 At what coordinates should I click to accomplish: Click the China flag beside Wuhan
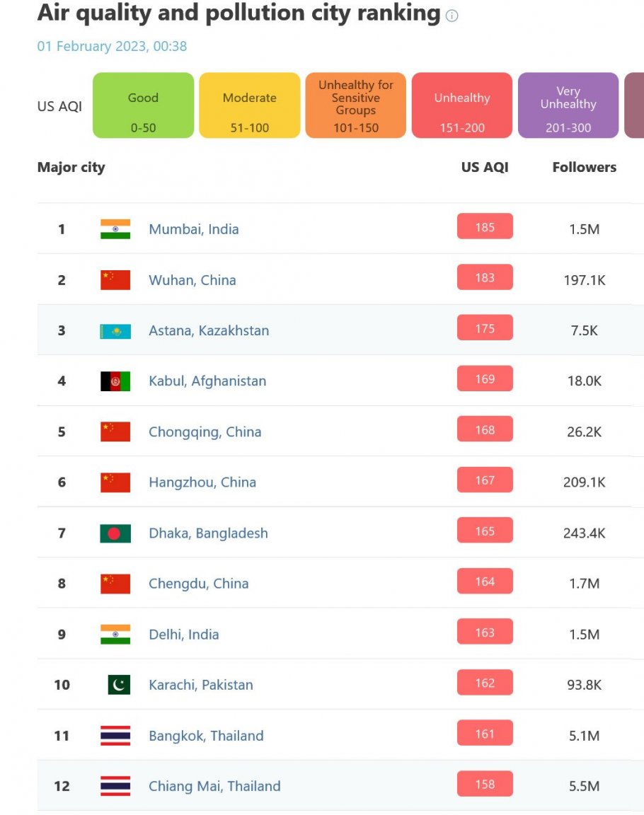[x=115, y=280]
